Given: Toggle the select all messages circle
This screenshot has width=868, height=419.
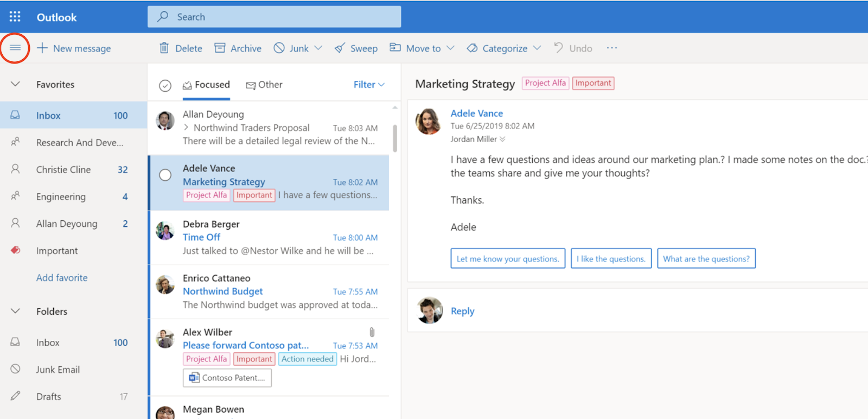Looking at the screenshot, I should (165, 85).
